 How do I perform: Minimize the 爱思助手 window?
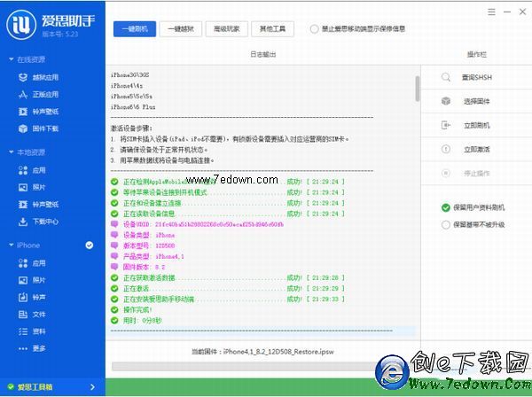pyautogui.click(x=507, y=12)
